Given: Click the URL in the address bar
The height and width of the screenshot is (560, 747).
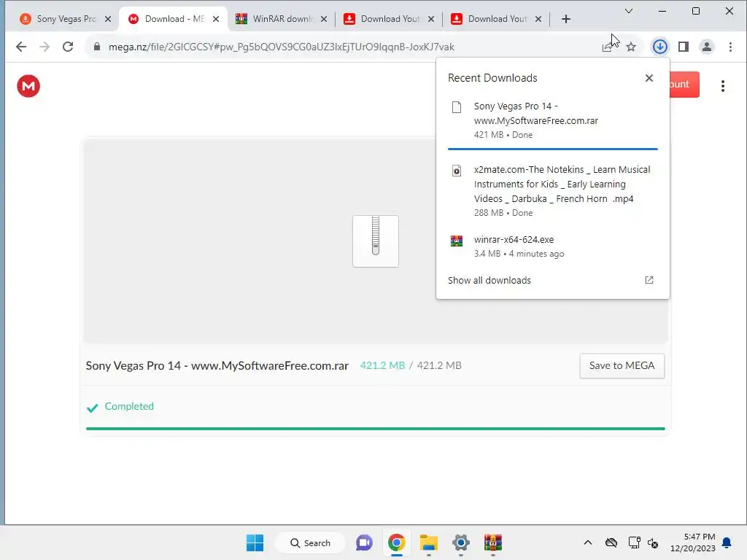Looking at the screenshot, I should click(281, 47).
